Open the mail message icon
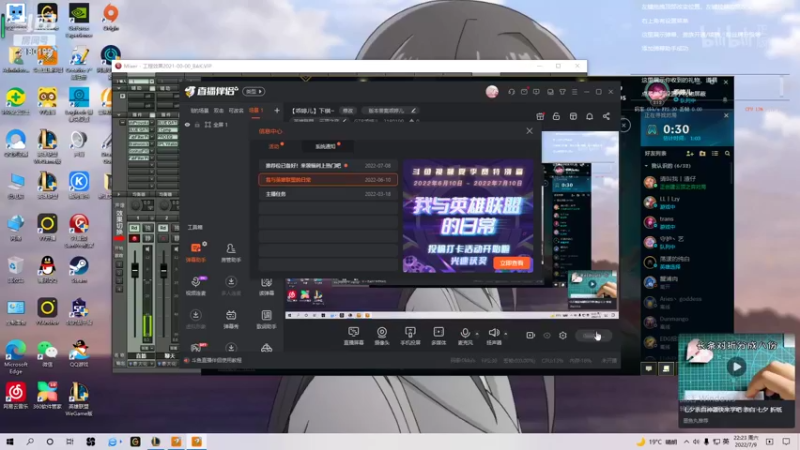 coord(524,92)
